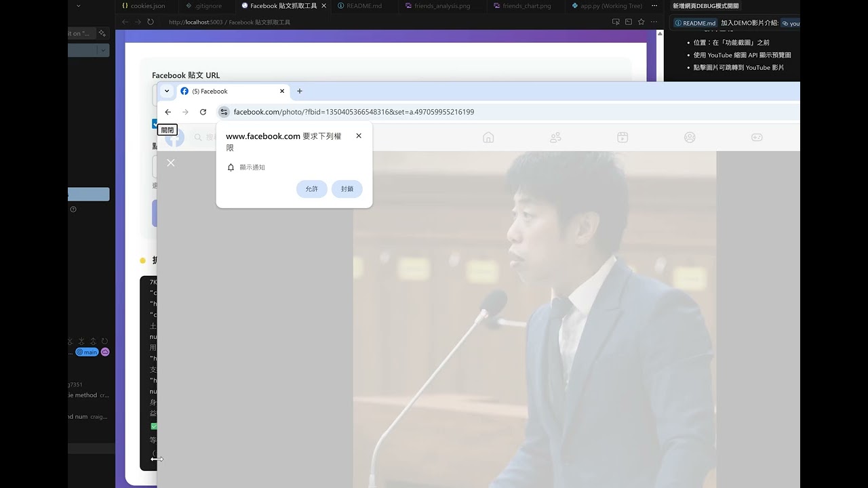Screen dimensions: 868x488
Task: Click 'cie method' commit entry in graph
Action: point(88,395)
